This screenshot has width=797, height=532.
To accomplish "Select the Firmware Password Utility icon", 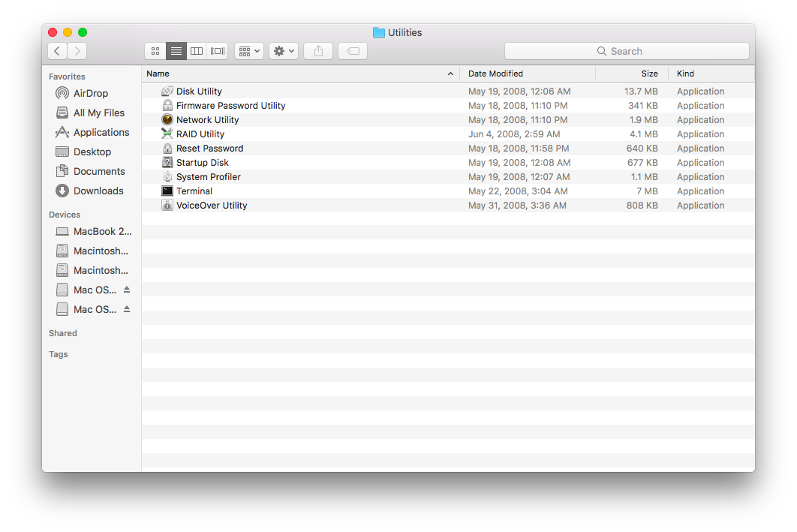I will 167,105.
